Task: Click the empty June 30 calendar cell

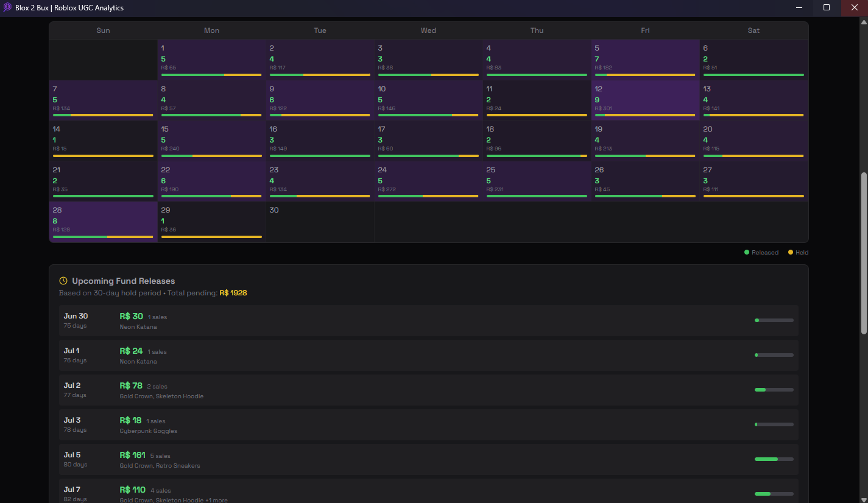Action: tap(320, 222)
